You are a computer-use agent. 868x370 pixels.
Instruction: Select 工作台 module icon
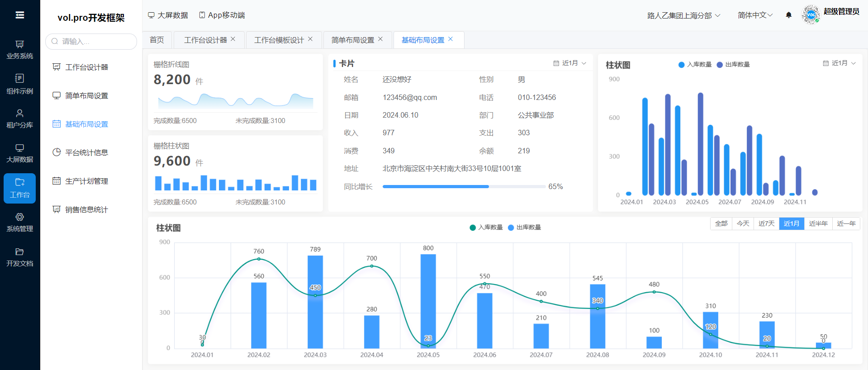point(20,182)
